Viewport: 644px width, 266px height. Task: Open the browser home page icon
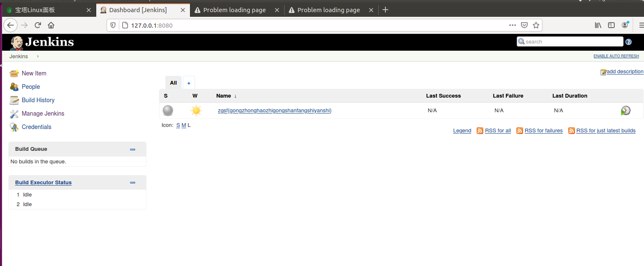[51, 25]
